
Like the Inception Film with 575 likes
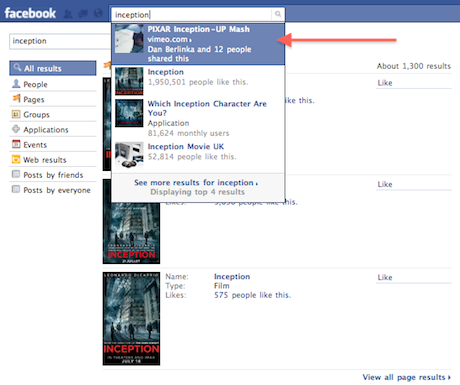(385, 277)
